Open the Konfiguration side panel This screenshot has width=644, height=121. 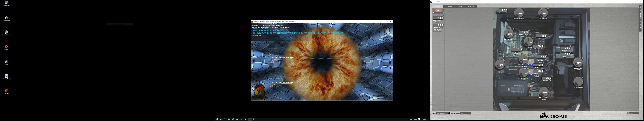[x=640, y=26]
